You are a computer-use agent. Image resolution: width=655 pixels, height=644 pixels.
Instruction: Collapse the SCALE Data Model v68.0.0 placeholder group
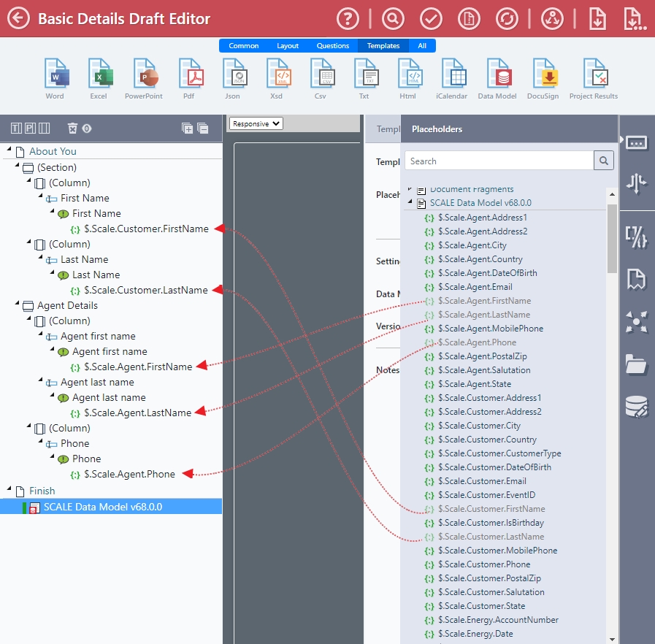410,203
